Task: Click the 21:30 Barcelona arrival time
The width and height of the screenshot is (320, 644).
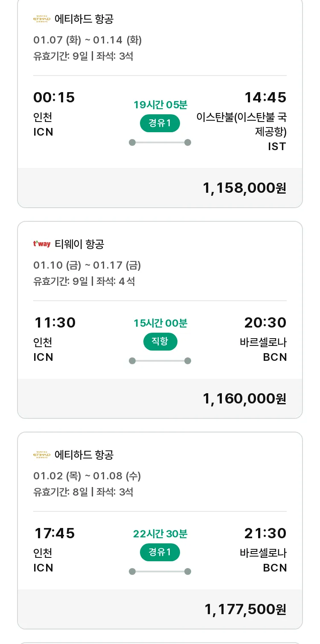Action: click(x=265, y=534)
